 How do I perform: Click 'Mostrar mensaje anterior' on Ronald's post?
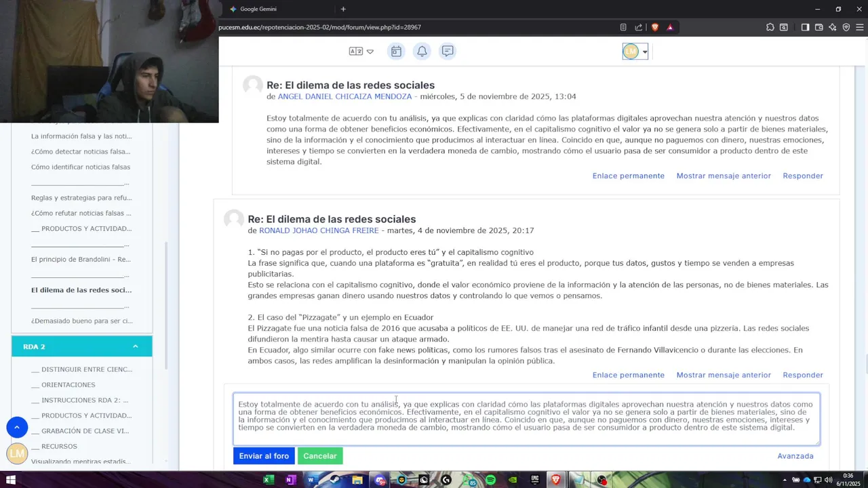[724, 375]
